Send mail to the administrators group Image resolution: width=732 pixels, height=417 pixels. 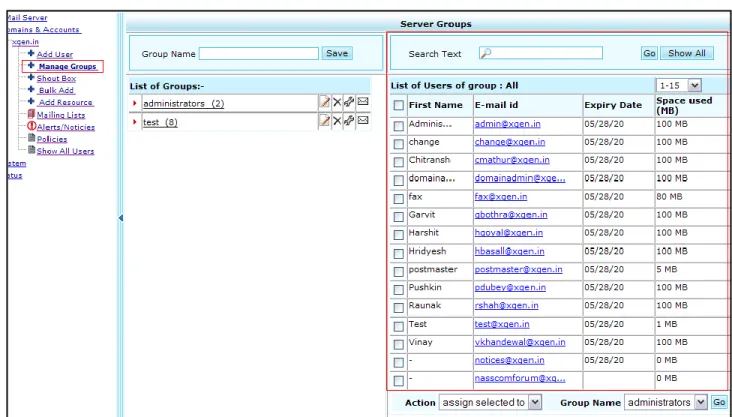(363, 101)
